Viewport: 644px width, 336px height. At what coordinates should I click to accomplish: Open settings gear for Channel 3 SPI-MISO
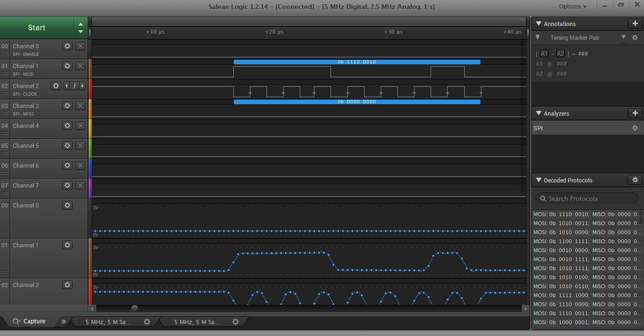67,106
